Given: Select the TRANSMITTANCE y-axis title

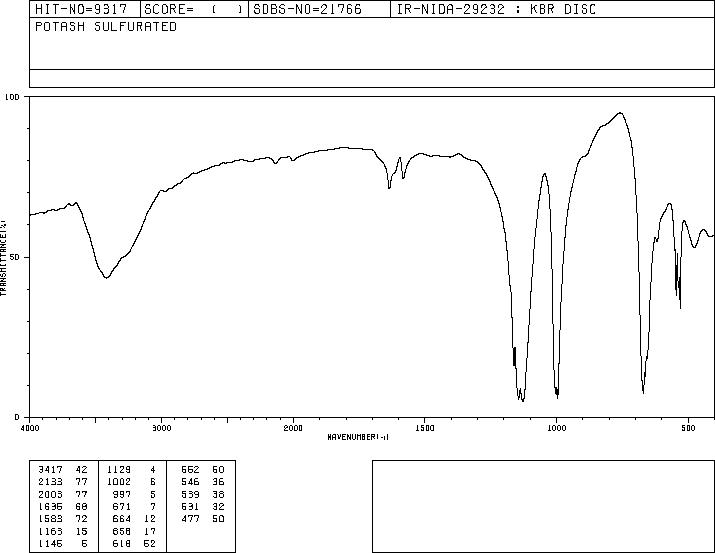Looking at the screenshot, I should [3, 257].
